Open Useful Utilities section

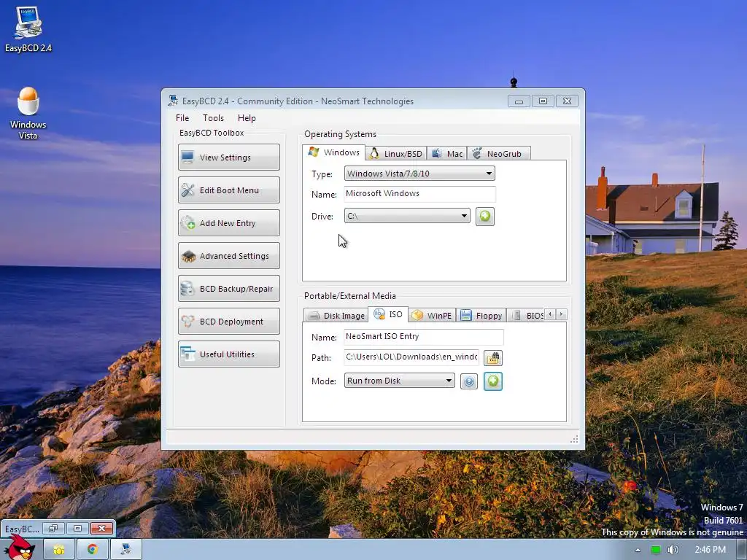coord(228,354)
